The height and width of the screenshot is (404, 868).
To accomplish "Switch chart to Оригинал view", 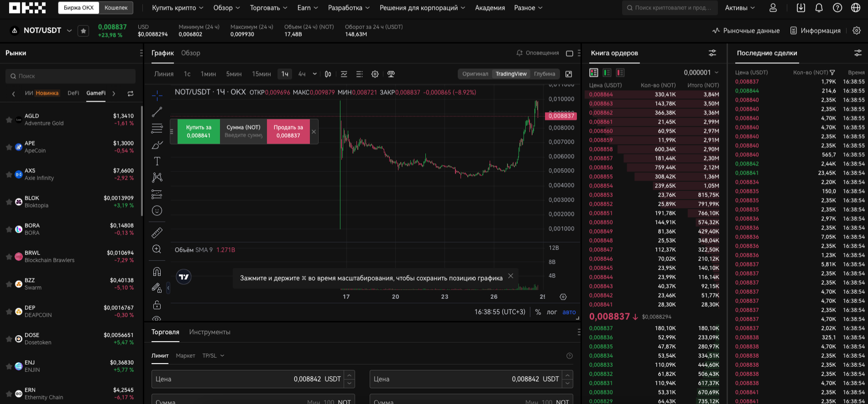I will tap(475, 74).
